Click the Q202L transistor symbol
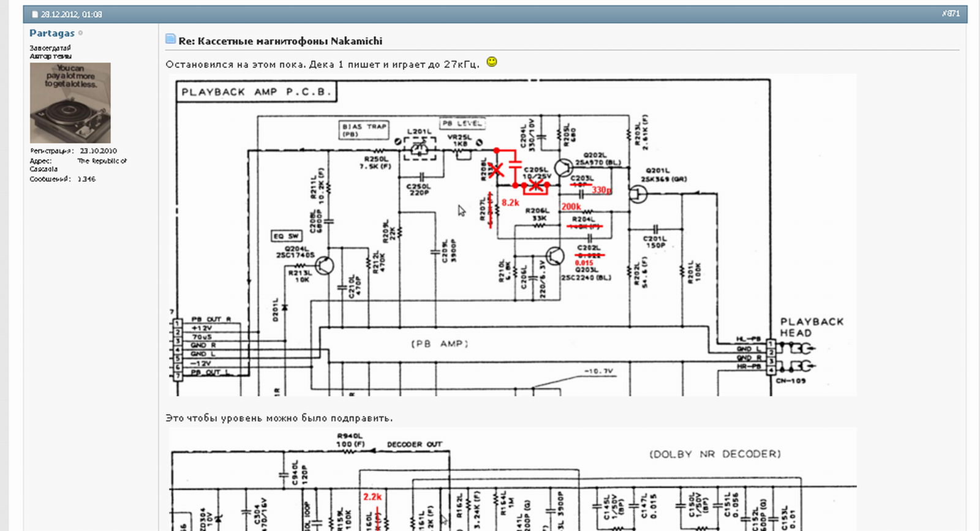980x531 pixels. (563, 167)
